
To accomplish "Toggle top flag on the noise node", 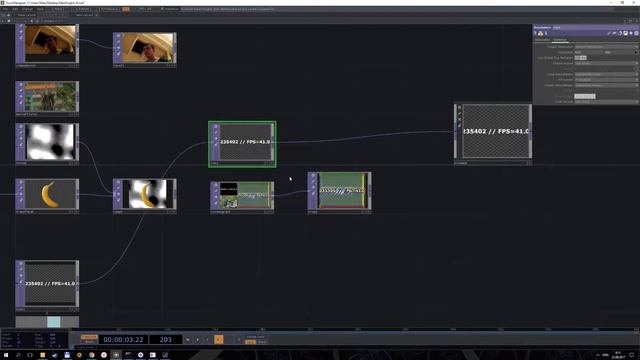I will pos(20,127).
